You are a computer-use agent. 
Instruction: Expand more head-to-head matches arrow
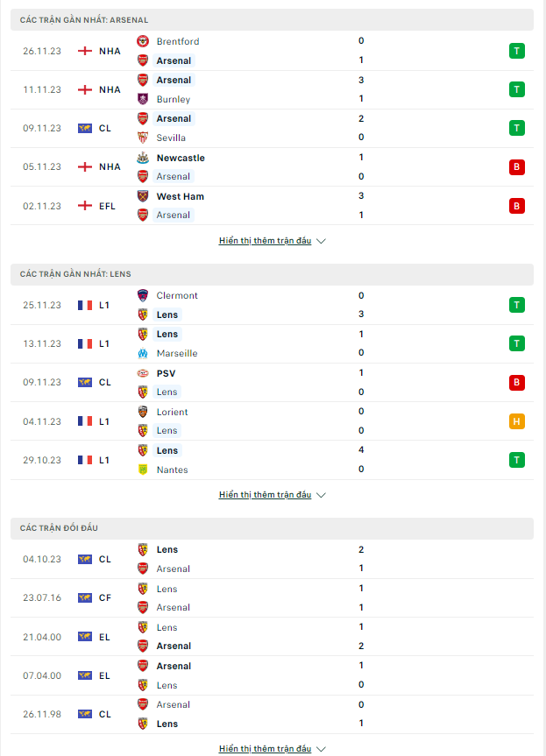(322, 749)
